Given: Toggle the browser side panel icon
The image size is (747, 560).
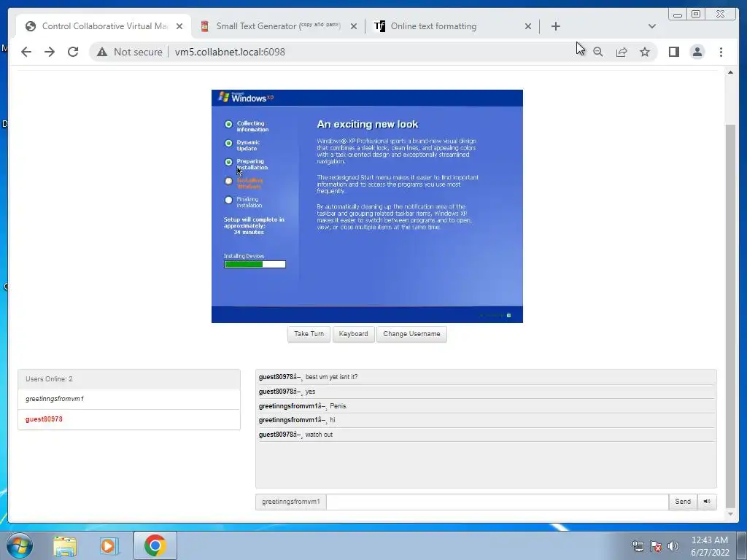Looking at the screenshot, I should tap(673, 52).
